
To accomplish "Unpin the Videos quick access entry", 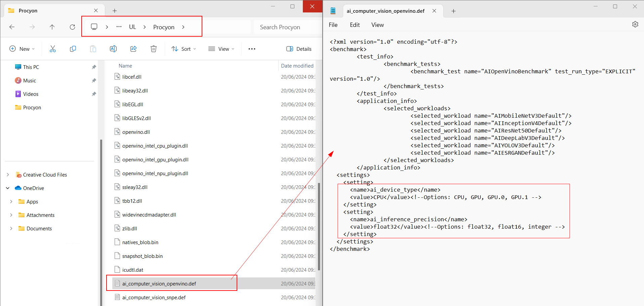I will 94,94.
